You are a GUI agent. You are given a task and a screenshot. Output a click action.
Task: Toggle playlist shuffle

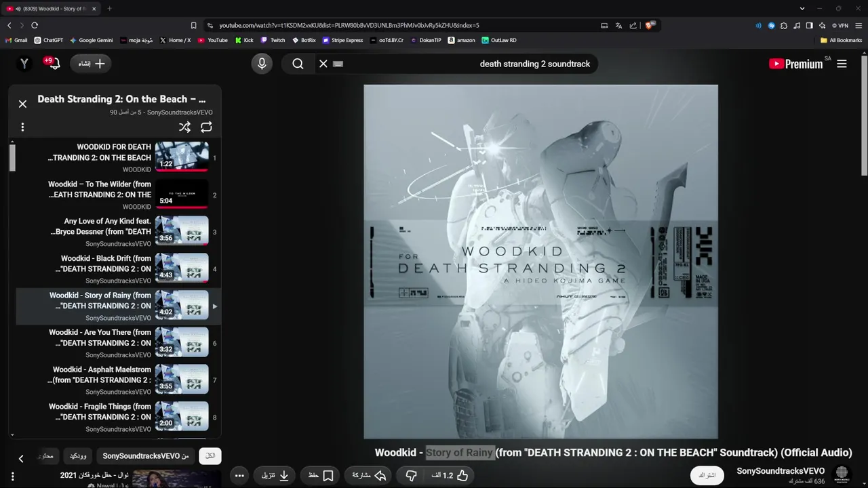184,127
